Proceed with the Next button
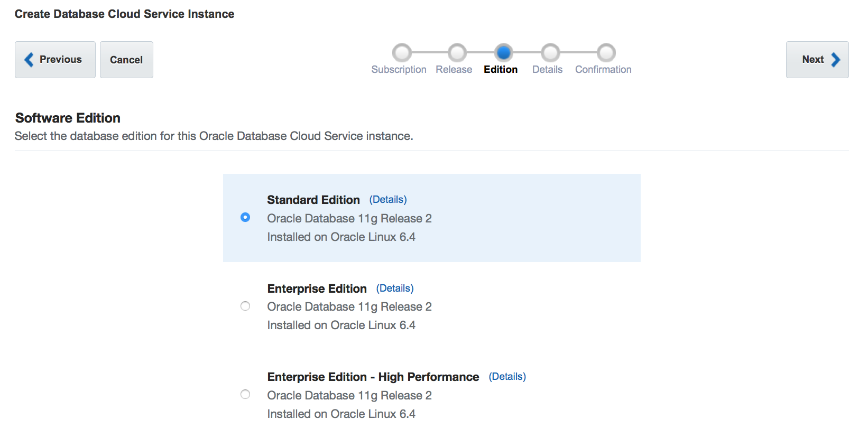 (x=817, y=60)
